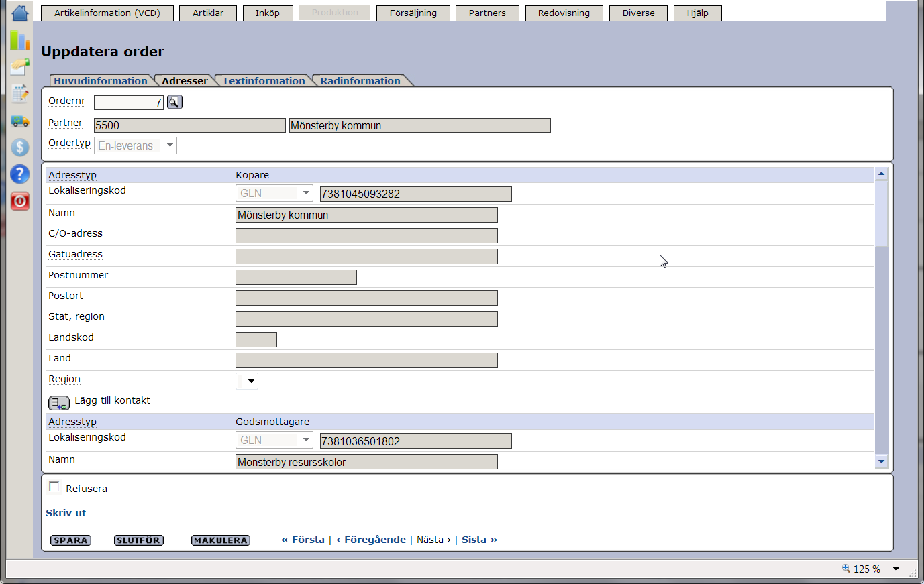This screenshot has width=924, height=584.
Task: Open the zoom level dropdown arrow
Action: pos(896,569)
